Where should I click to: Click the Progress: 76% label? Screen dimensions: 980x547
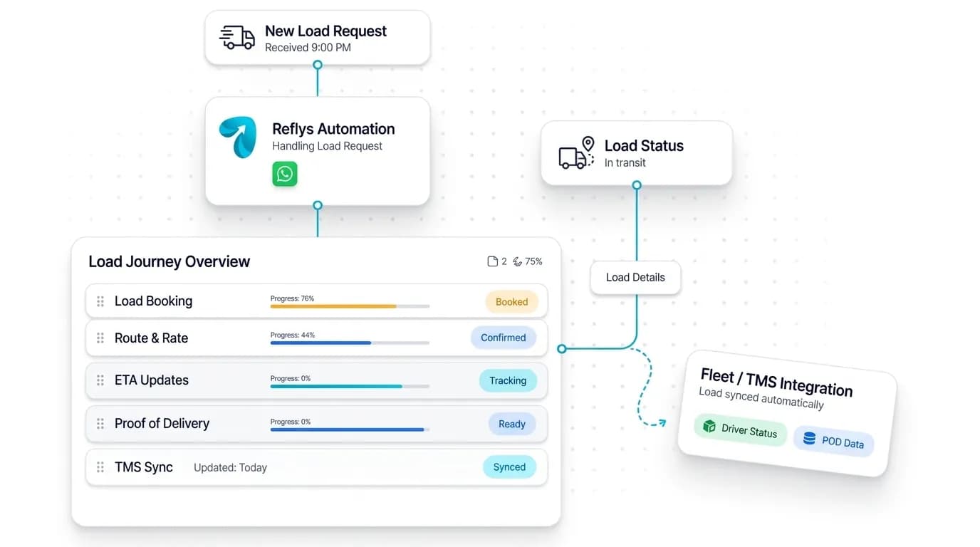[292, 298]
